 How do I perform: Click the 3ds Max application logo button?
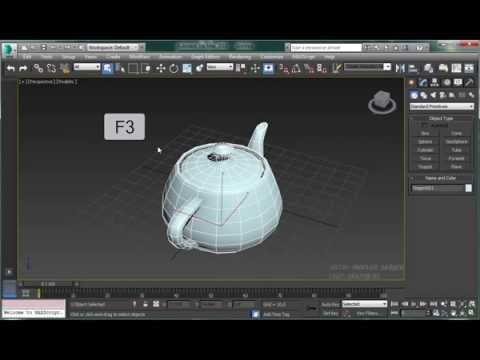9,50
